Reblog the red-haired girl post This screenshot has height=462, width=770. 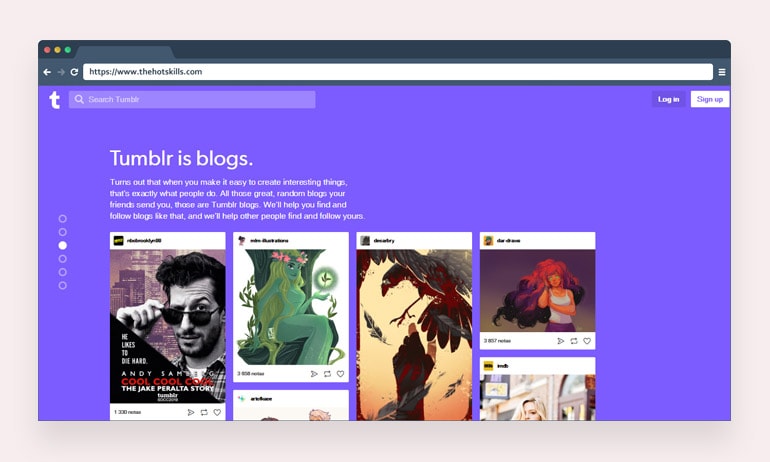574,341
